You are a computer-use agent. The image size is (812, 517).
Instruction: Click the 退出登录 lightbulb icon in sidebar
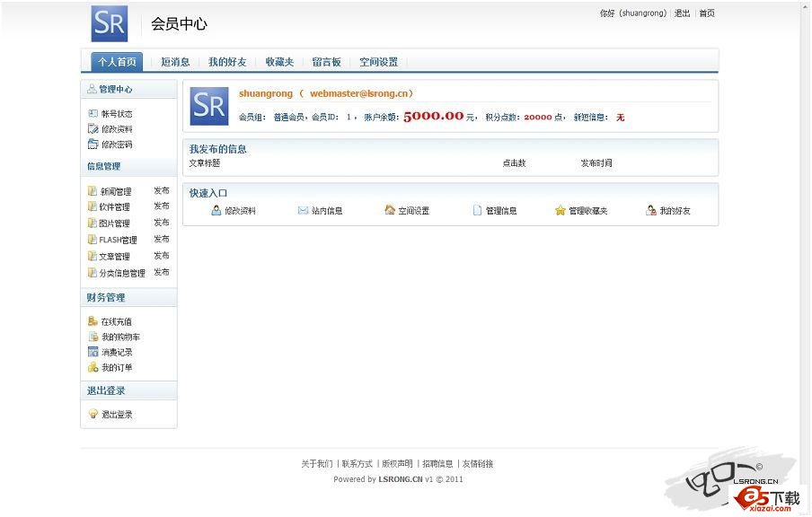click(93, 415)
